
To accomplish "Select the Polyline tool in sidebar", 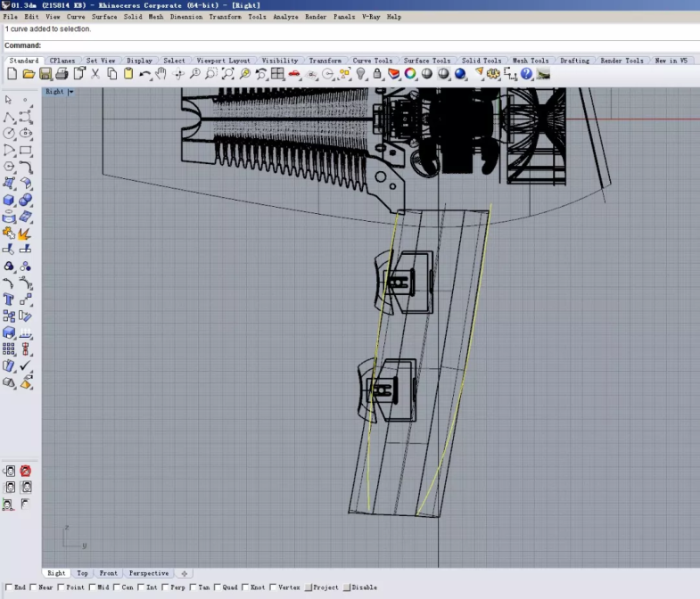I will coord(10,117).
